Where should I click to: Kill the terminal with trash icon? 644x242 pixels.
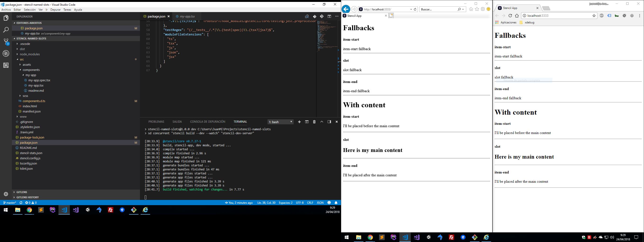coord(314,122)
